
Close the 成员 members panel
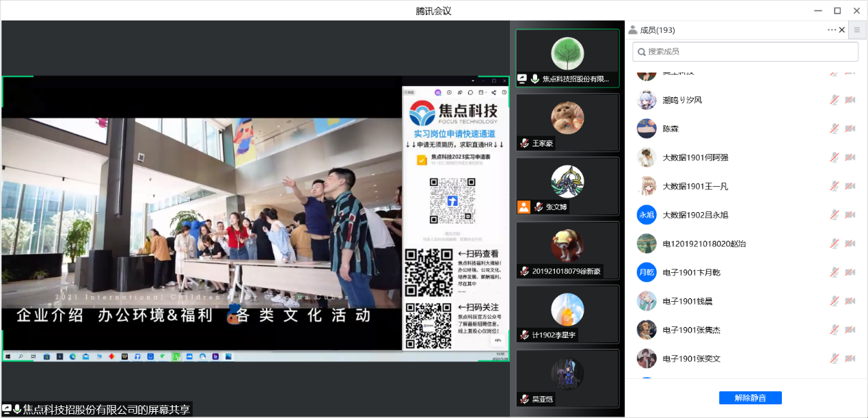(842, 30)
